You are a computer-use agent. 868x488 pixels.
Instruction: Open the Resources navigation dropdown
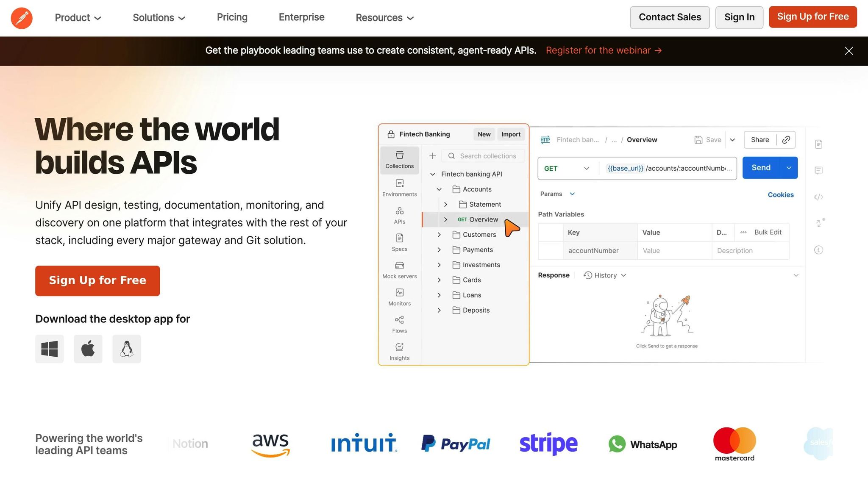click(384, 18)
